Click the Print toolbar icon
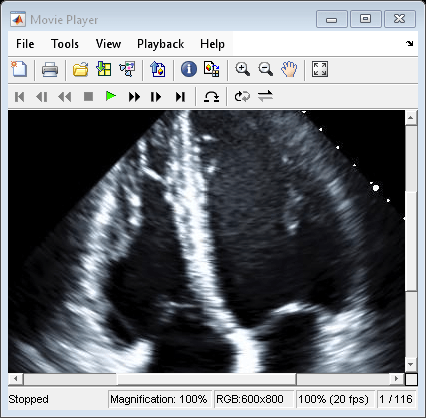 click(50, 70)
